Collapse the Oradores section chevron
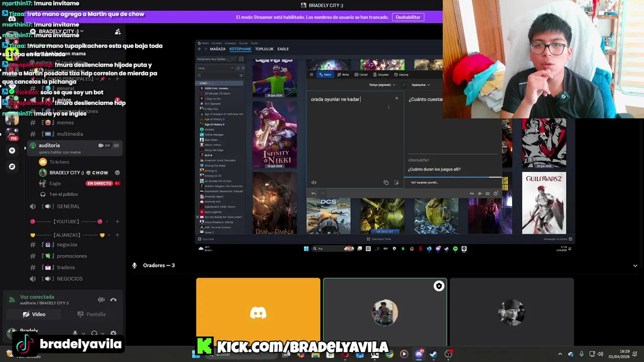The width and height of the screenshot is (644, 362). pos(635,265)
